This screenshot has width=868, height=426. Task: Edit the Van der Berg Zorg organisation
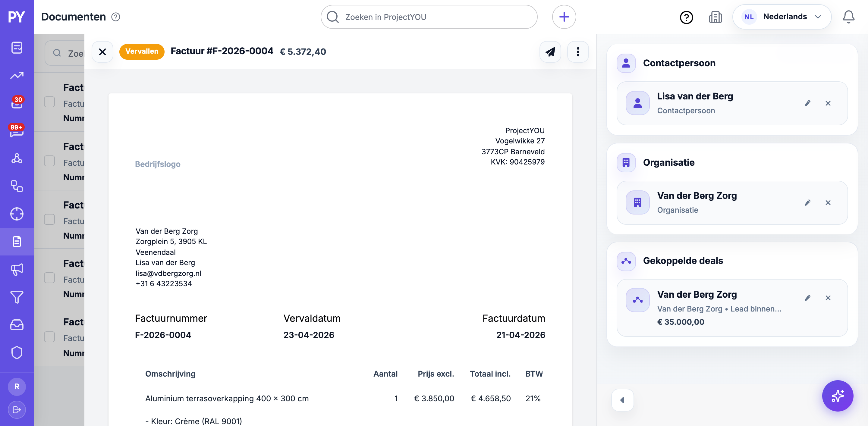tap(807, 203)
